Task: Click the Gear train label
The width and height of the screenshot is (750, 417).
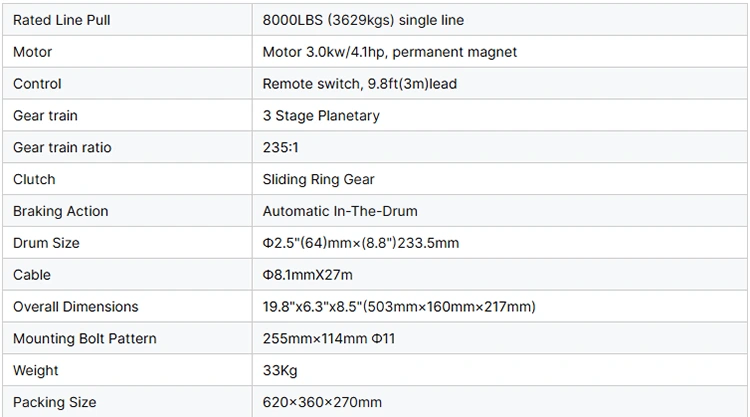Action: pyautogui.click(x=43, y=116)
